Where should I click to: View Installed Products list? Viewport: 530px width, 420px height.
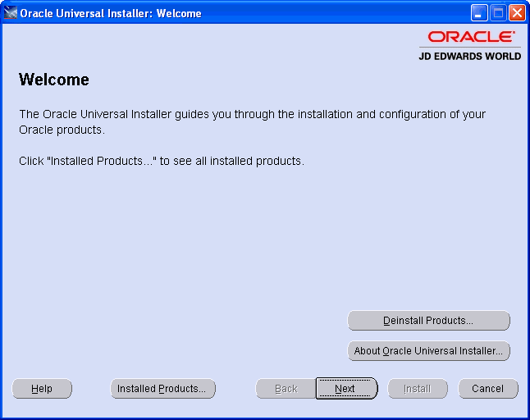pos(162,389)
